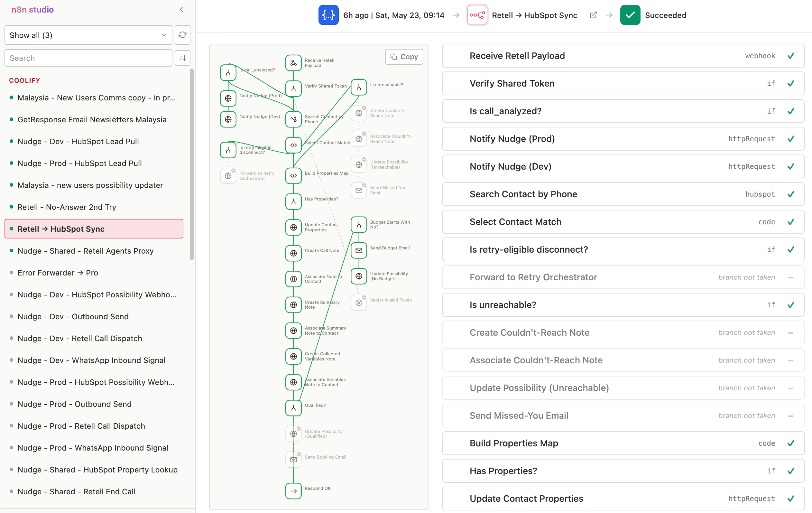
Task: Select the Notify Nudge (Dev) node icon
Action: (x=228, y=119)
